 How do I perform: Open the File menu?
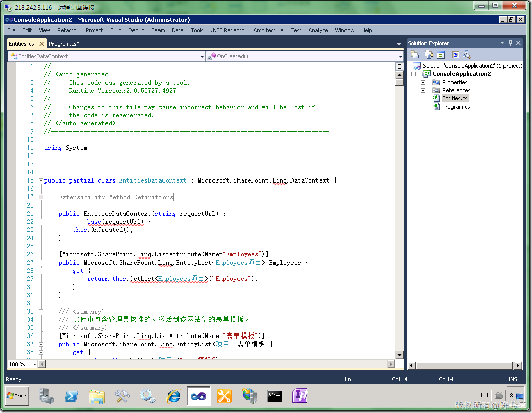(x=11, y=30)
